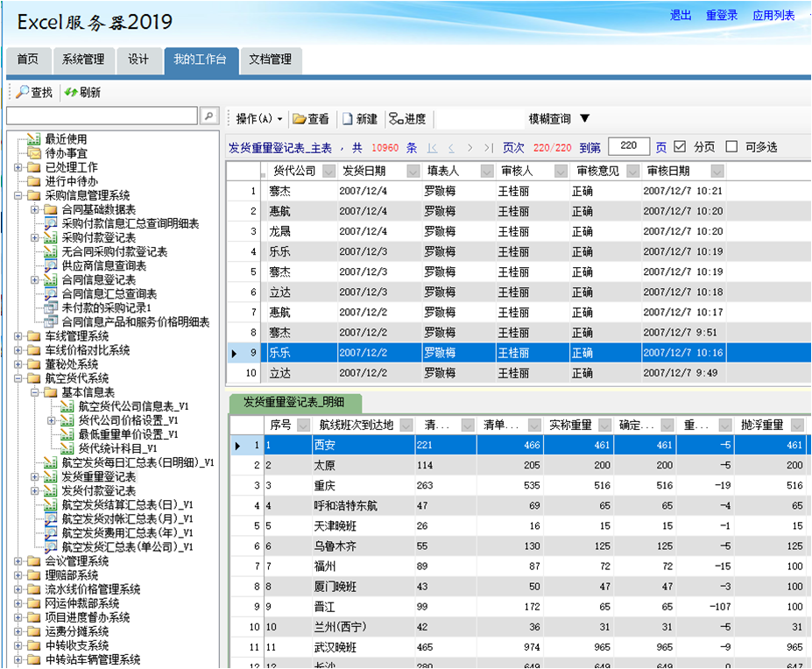Click inside the 到第 page number box

pyautogui.click(x=628, y=146)
